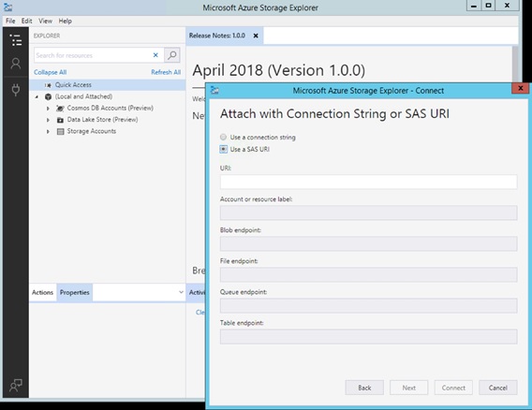Click the plug Connect icon in sidebar
The width and height of the screenshot is (532, 410).
pyautogui.click(x=16, y=90)
